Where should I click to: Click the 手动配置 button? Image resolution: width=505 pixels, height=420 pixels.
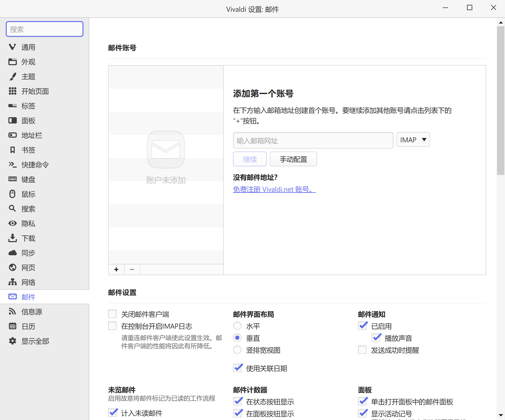(x=293, y=159)
